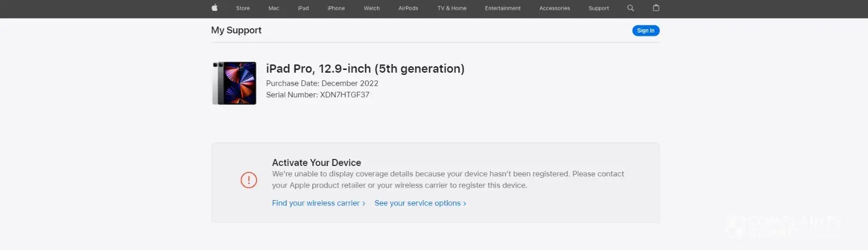Image resolution: width=868 pixels, height=250 pixels.
Task: Click the iPad Pro product thumbnail
Action: (234, 83)
